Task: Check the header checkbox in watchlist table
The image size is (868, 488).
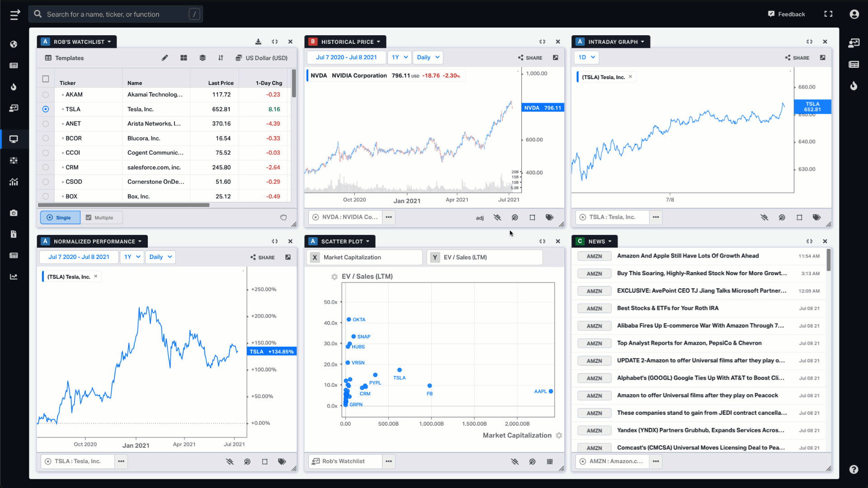Action: click(x=45, y=79)
